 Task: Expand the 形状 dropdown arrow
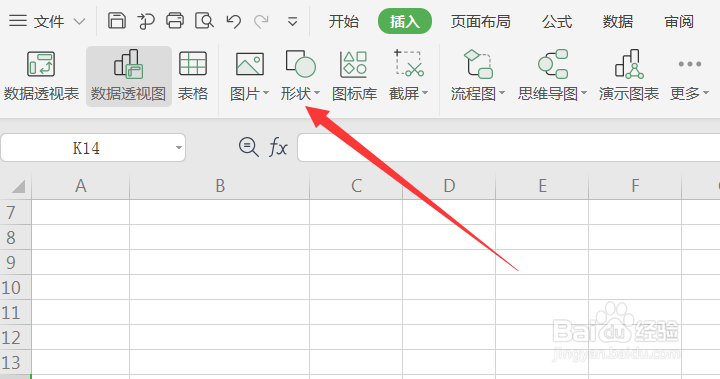316,93
